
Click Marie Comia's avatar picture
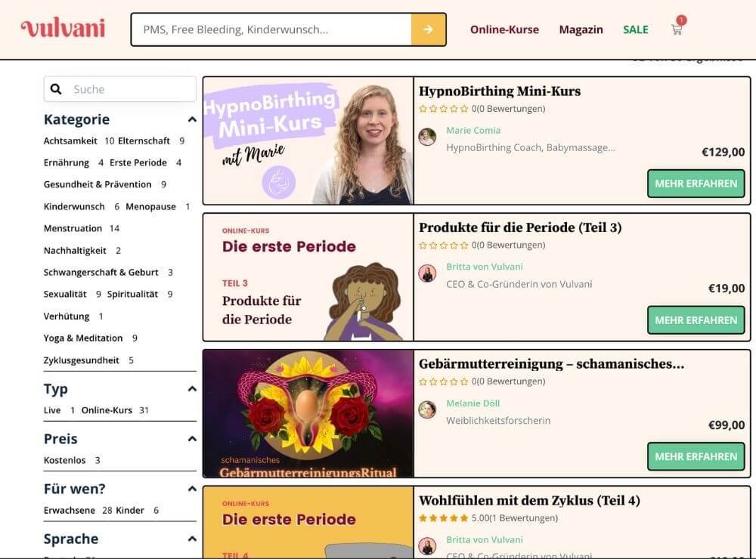click(x=427, y=137)
